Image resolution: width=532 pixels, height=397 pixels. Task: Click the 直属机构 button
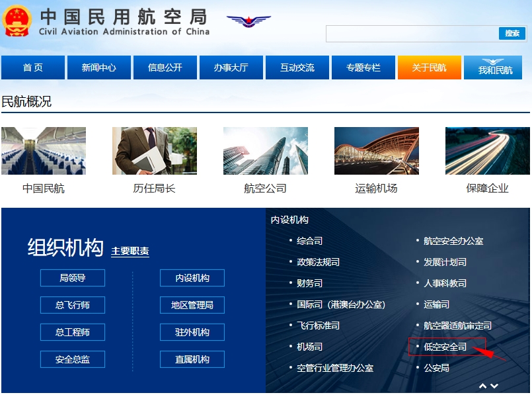tap(192, 359)
